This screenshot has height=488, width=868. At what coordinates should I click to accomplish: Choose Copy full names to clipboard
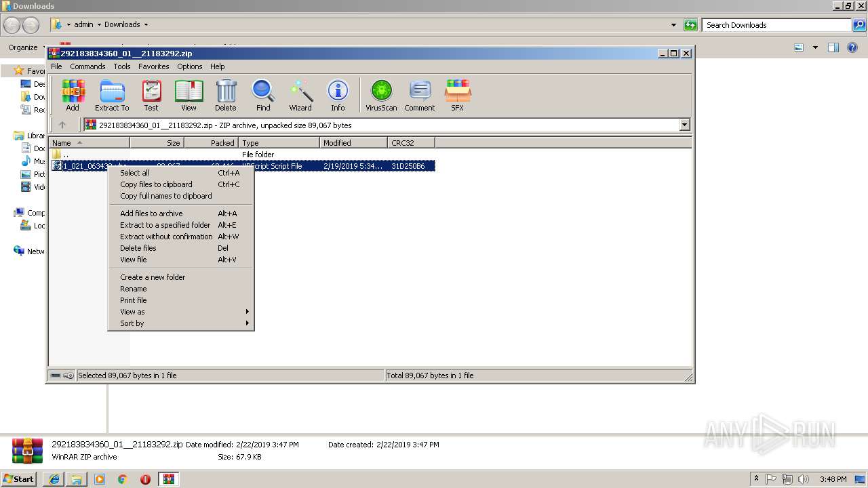point(181,196)
